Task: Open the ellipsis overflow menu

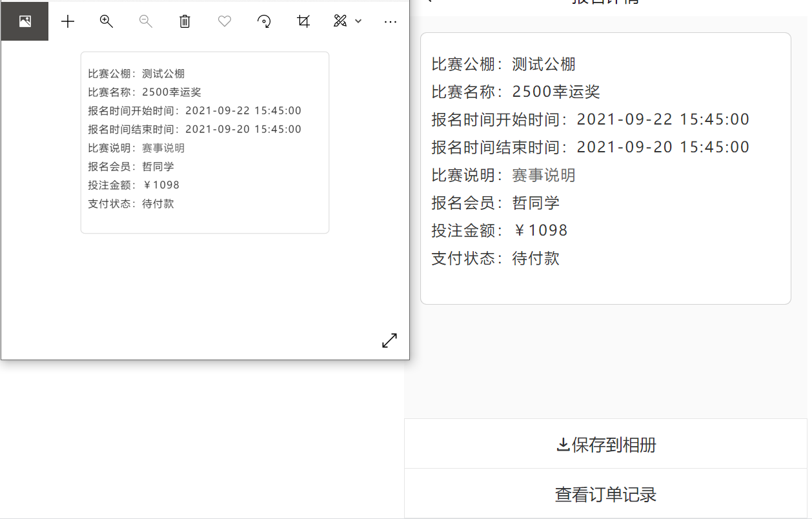Action: click(x=390, y=21)
